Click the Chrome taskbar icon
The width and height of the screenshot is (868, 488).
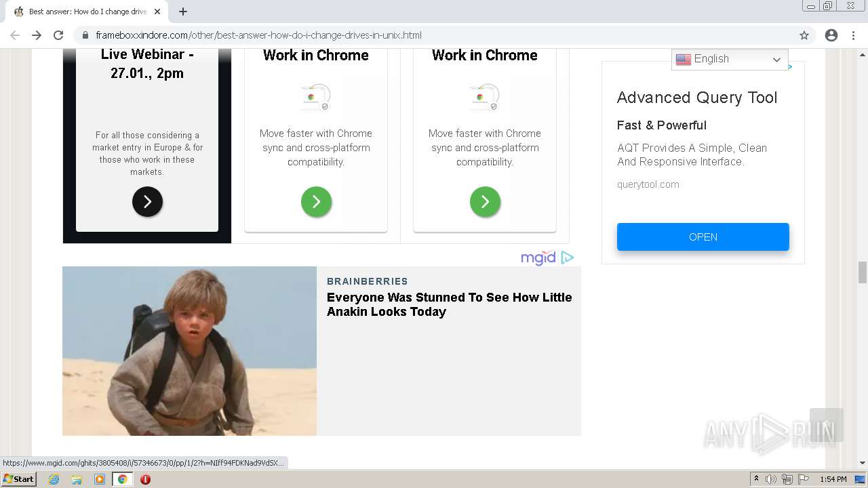click(x=123, y=479)
